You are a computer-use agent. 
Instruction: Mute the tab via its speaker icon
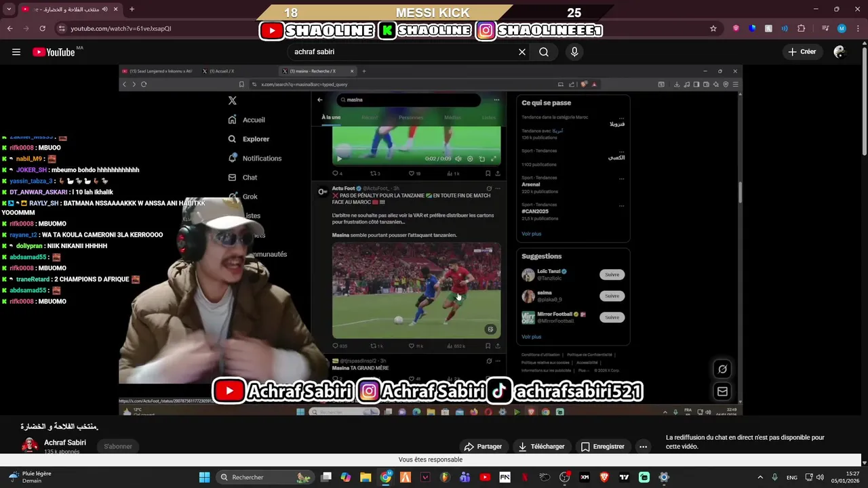click(105, 9)
